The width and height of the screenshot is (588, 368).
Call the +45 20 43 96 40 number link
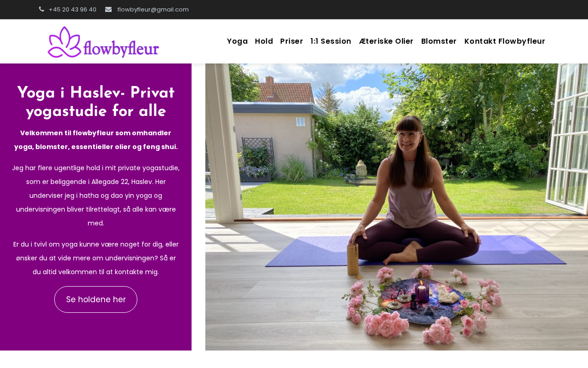coord(73,9)
